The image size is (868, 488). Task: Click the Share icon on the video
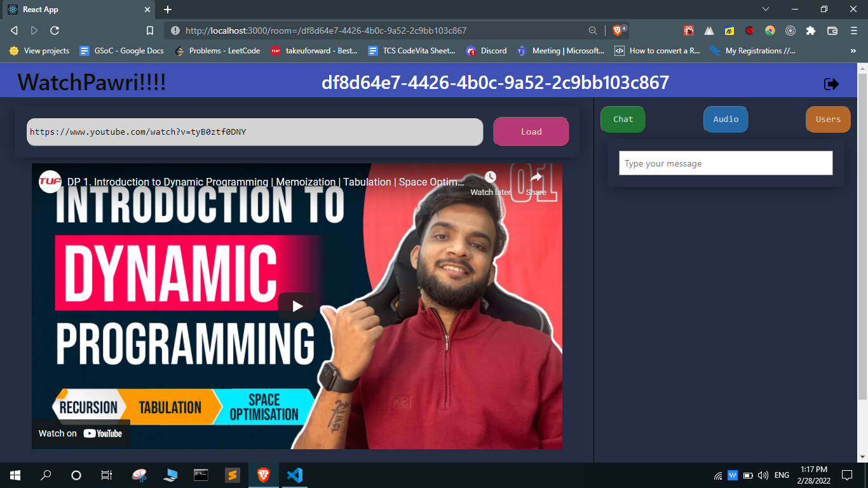536,179
